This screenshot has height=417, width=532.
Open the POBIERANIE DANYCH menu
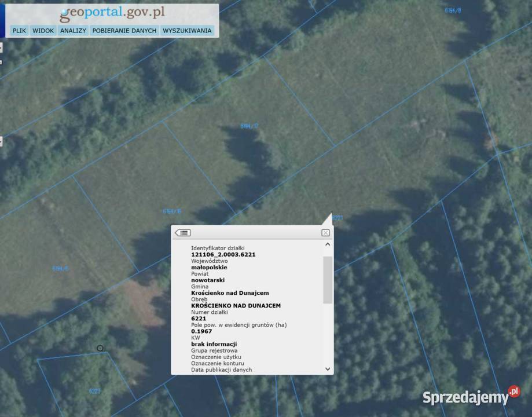(x=124, y=31)
